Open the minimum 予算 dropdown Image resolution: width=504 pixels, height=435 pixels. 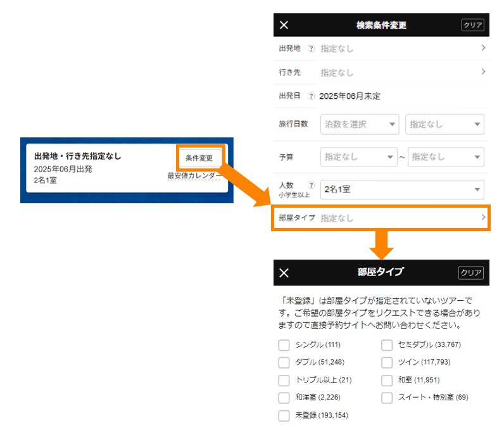pos(358,156)
